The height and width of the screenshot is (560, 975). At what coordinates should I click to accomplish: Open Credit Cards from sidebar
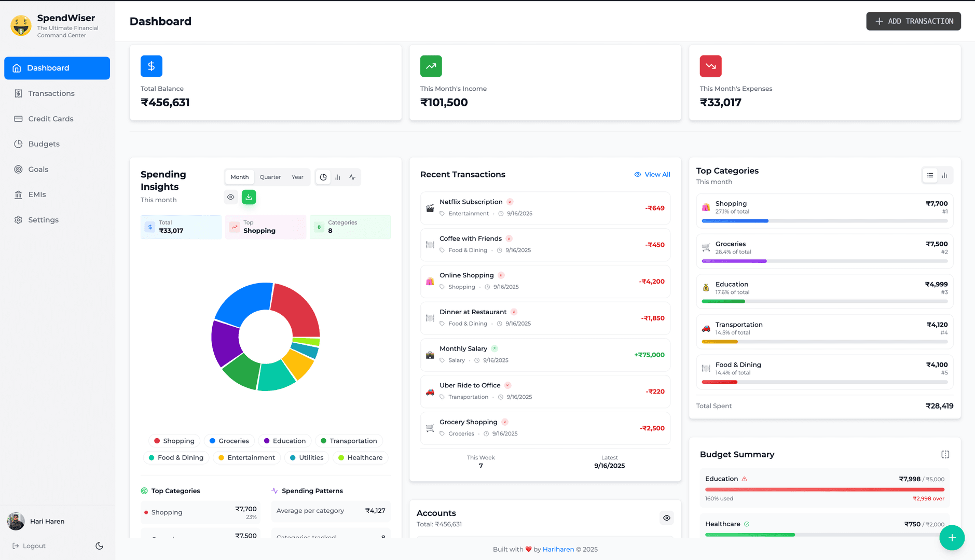tap(51, 119)
